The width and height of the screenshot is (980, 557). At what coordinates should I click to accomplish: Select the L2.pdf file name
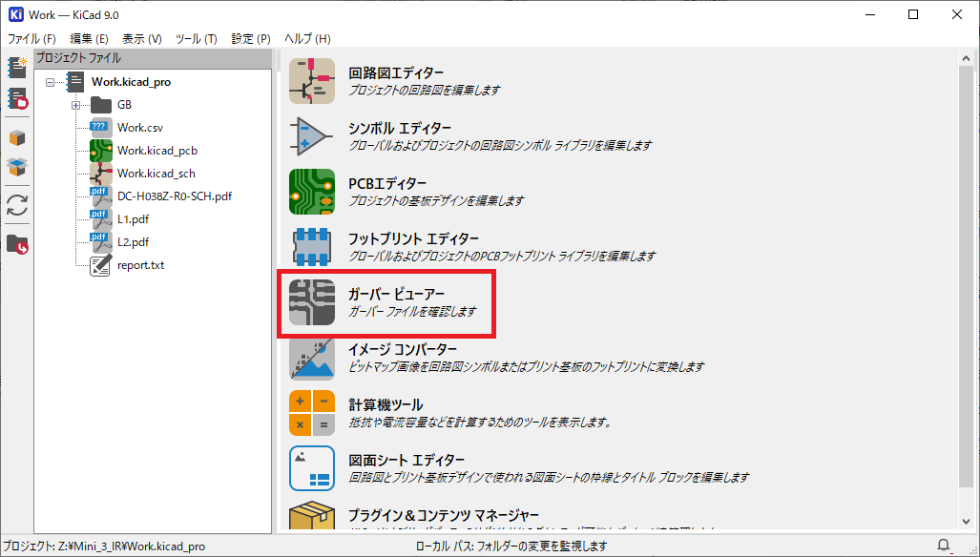pyautogui.click(x=134, y=242)
